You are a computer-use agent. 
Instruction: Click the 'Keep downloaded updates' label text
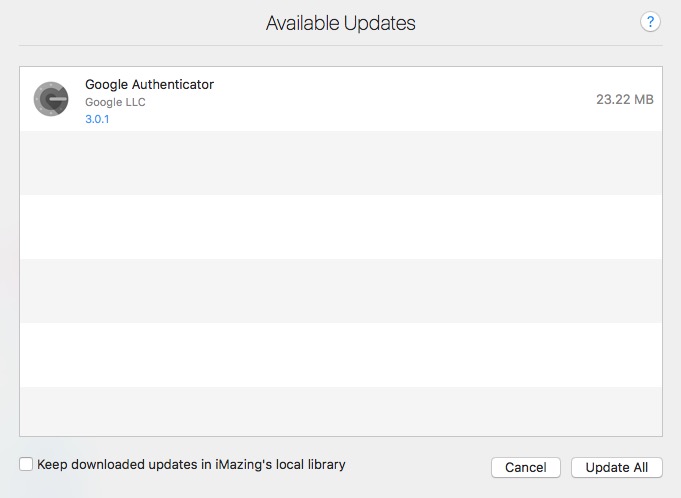click(x=191, y=464)
